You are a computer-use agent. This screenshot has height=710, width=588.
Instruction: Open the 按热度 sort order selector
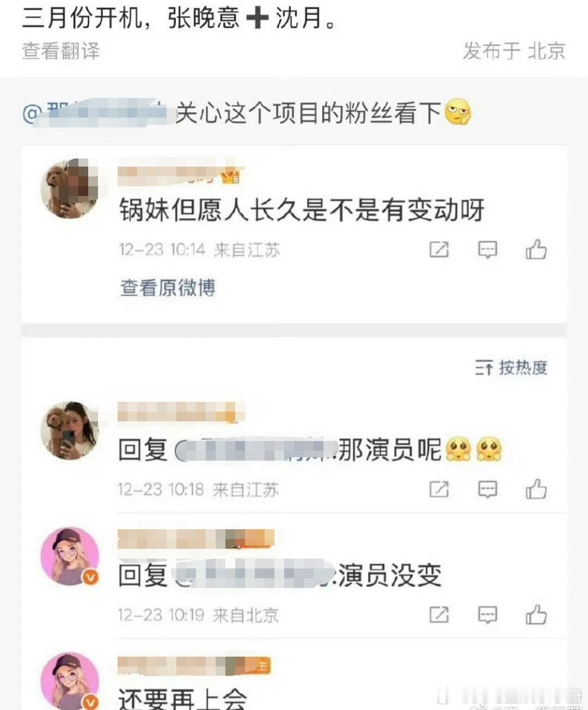coord(511,368)
